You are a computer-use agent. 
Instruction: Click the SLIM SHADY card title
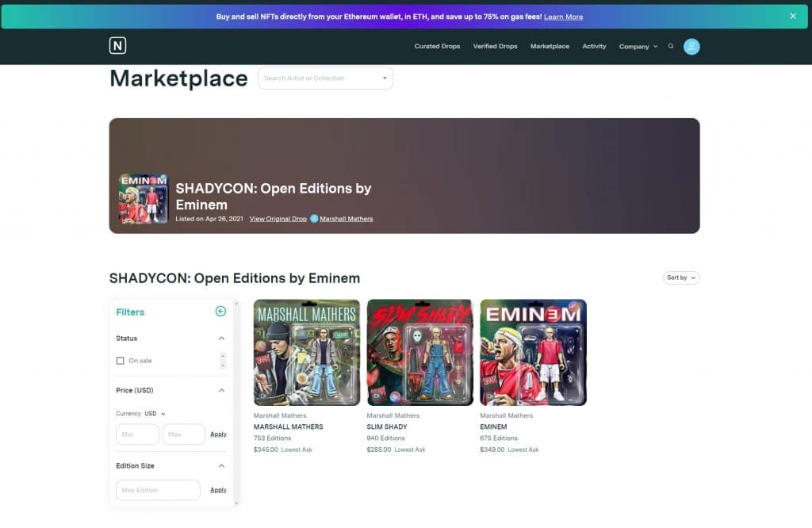387,427
